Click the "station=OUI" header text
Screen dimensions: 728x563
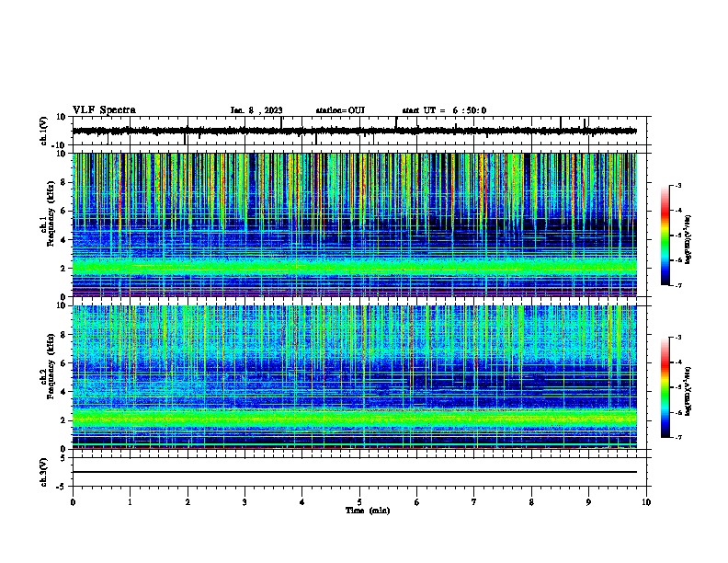pyautogui.click(x=340, y=110)
